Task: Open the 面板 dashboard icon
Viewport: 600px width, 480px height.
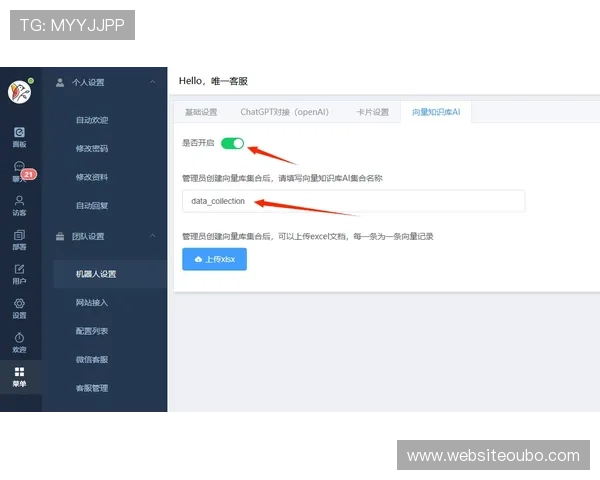Action: [x=20, y=137]
